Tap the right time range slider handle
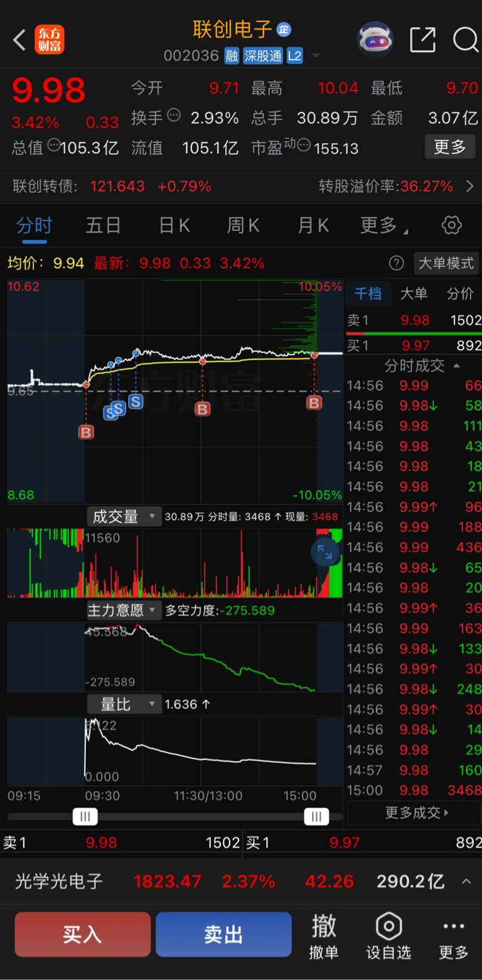Image resolution: width=482 pixels, height=980 pixels. (316, 816)
